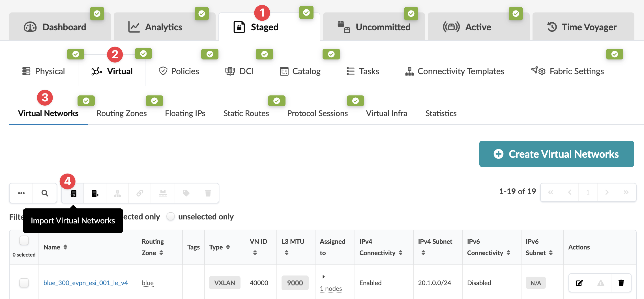This screenshot has width=644, height=299.
Task: Click the Export Virtual Networks icon
Action: coord(95,193)
